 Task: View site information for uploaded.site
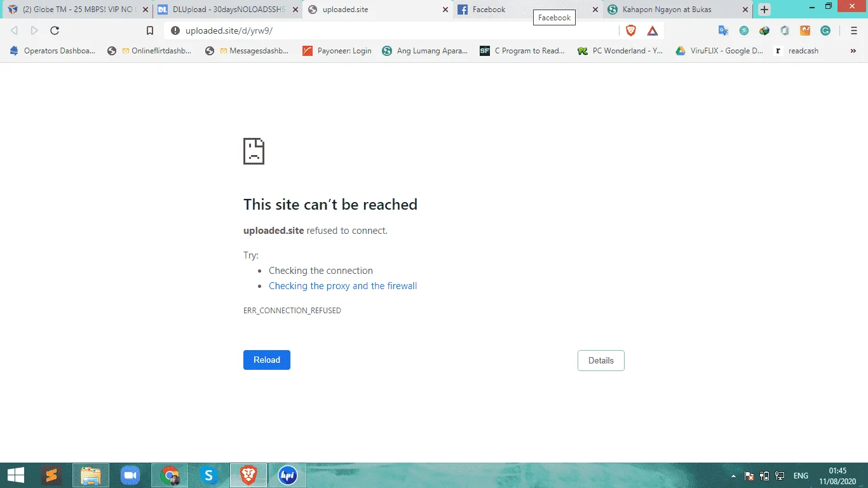click(175, 30)
